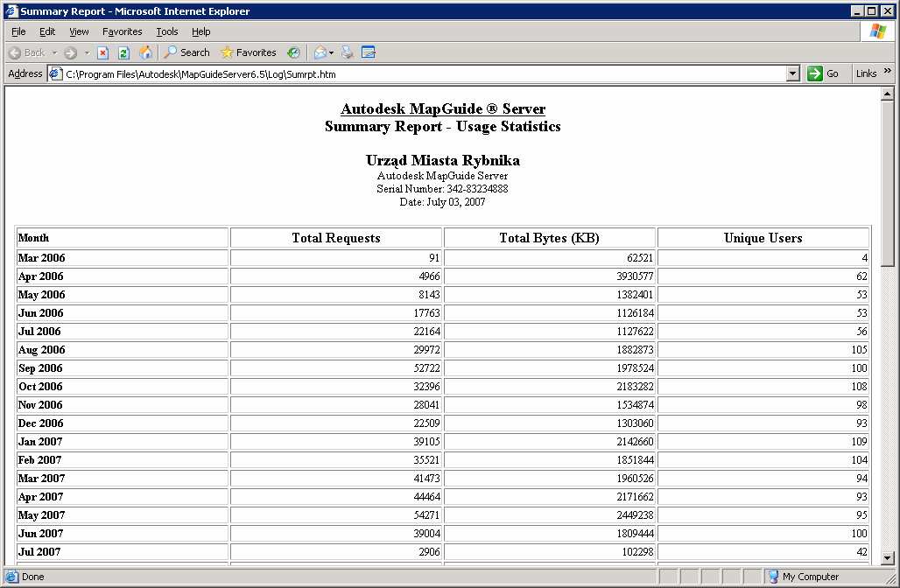900x588 pixels.
Task: Click the Windows logo throbber
Action: (x=877, y=31)
